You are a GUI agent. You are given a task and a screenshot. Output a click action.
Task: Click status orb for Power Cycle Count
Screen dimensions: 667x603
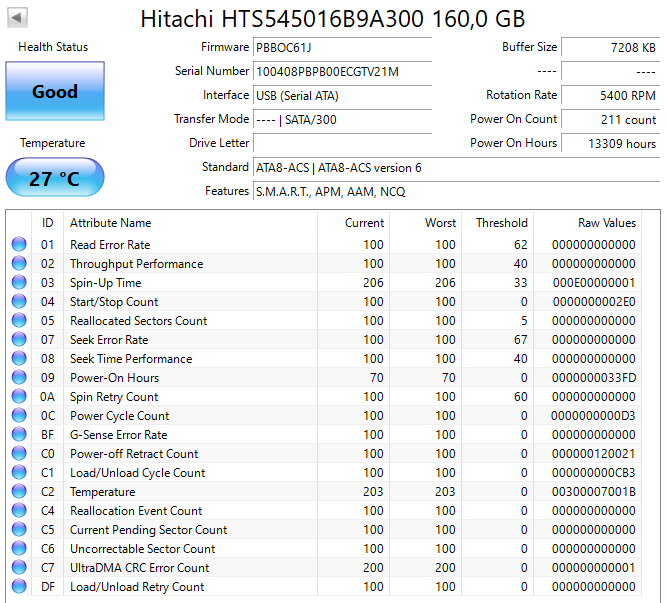click(x=19, y=415)
